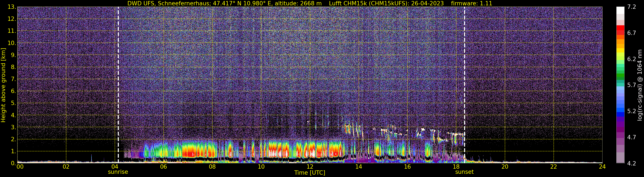Click the colorbar value '7.2'
Viewport: 644px width, 177px height.
click(632, 7)
